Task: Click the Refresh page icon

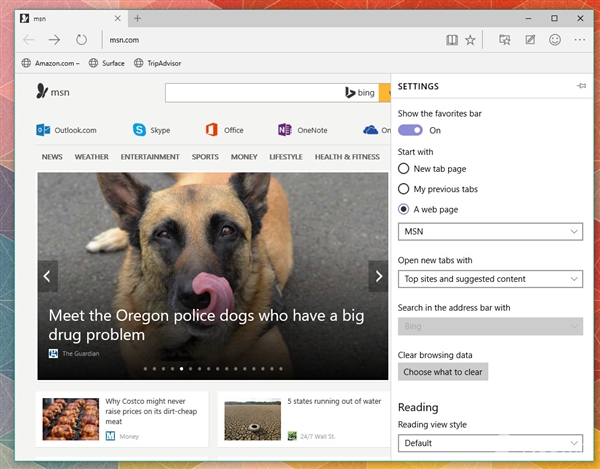Action: 81,40
